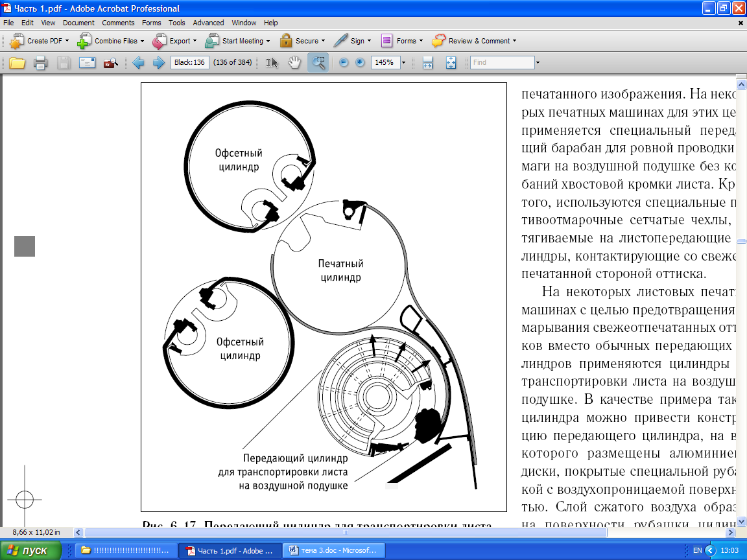Click the Print icon
This screenshot has width=747, height=560.
[40, 62]
